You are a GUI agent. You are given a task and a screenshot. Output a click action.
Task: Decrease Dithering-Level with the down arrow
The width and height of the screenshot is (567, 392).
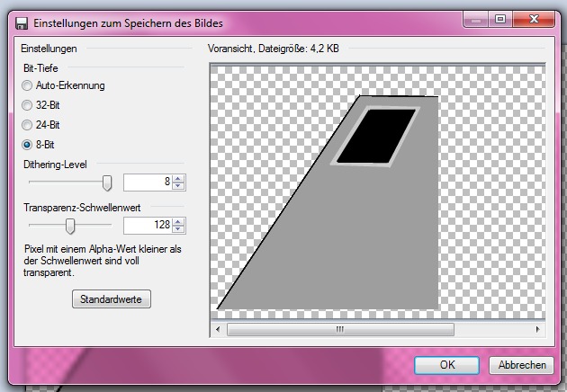(x=178, y=186)
